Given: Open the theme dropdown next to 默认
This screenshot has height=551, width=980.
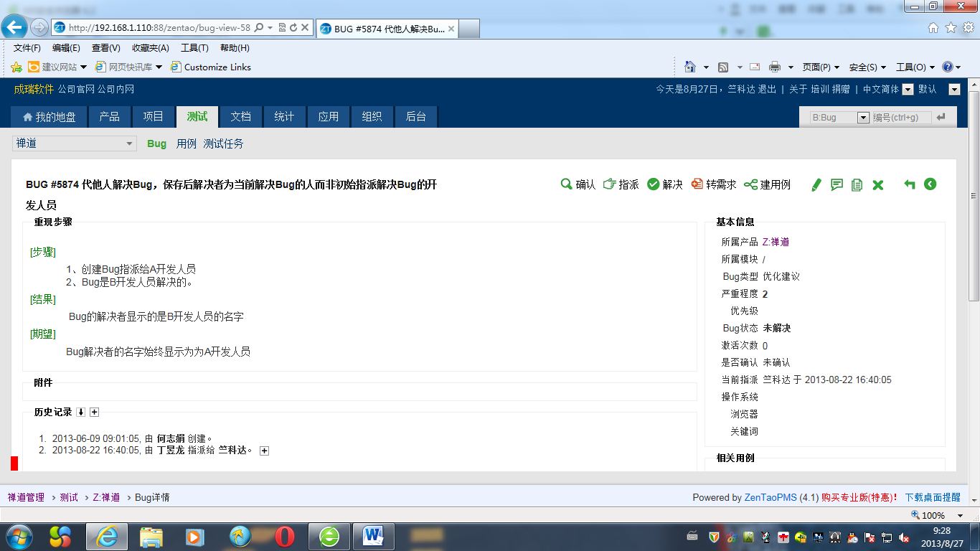Looking at the screenshot, I should 954,90.
